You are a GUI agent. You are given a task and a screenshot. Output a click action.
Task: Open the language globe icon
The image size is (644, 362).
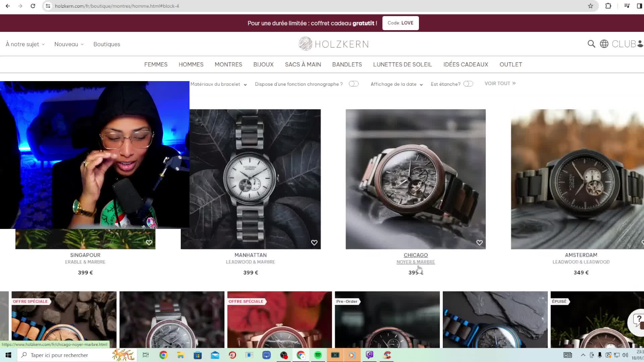point(604,44)
